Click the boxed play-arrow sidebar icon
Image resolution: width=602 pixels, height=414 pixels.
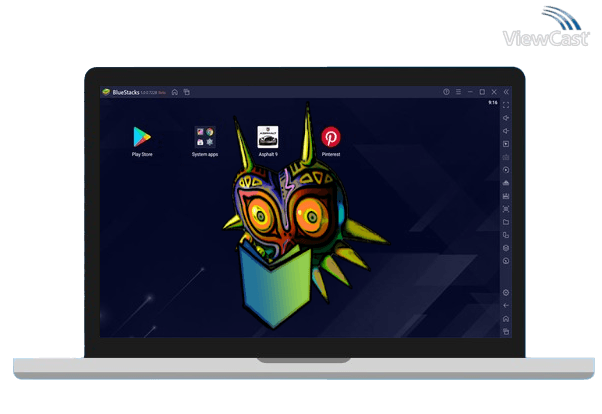coord(506,144)
